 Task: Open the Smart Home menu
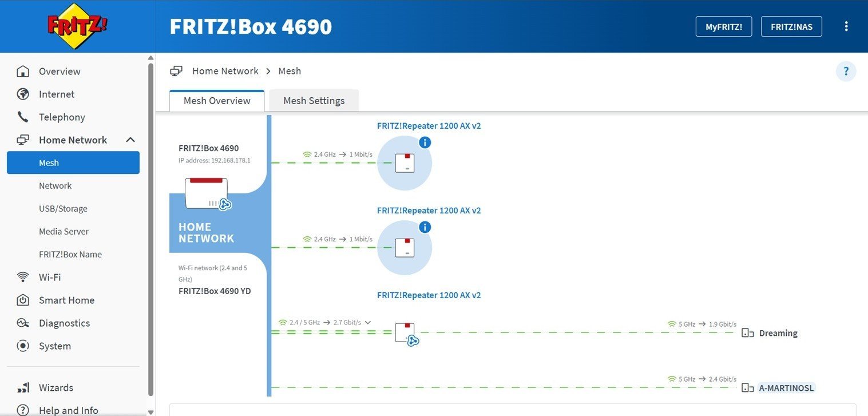point(66,300)
